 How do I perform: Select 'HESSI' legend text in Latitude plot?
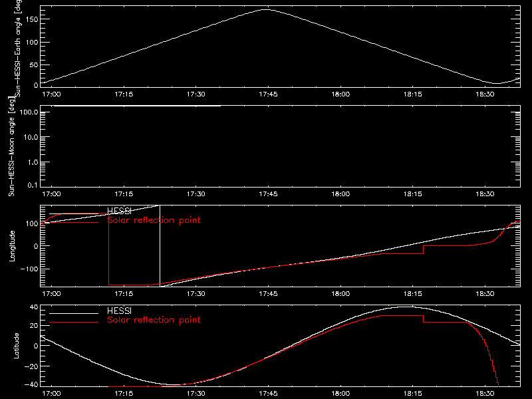pos(119,311)
